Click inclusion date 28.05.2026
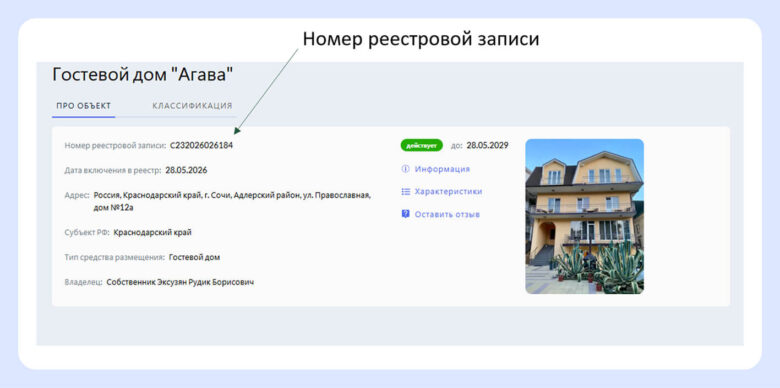 [x=187, y=170]
